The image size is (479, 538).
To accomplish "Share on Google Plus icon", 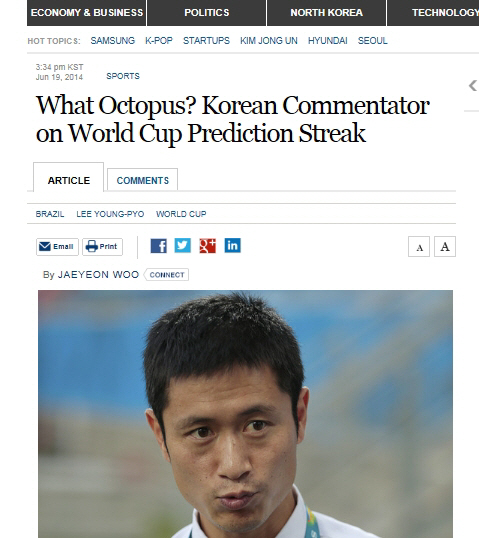I will pos(208,246).
